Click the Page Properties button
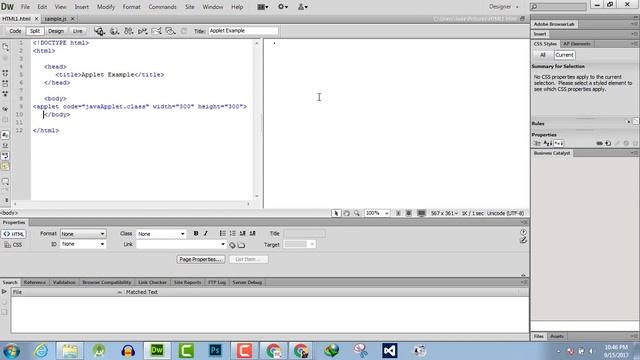Screen dimensions: 640x360 pyautogui.click(x=201, y=259)
